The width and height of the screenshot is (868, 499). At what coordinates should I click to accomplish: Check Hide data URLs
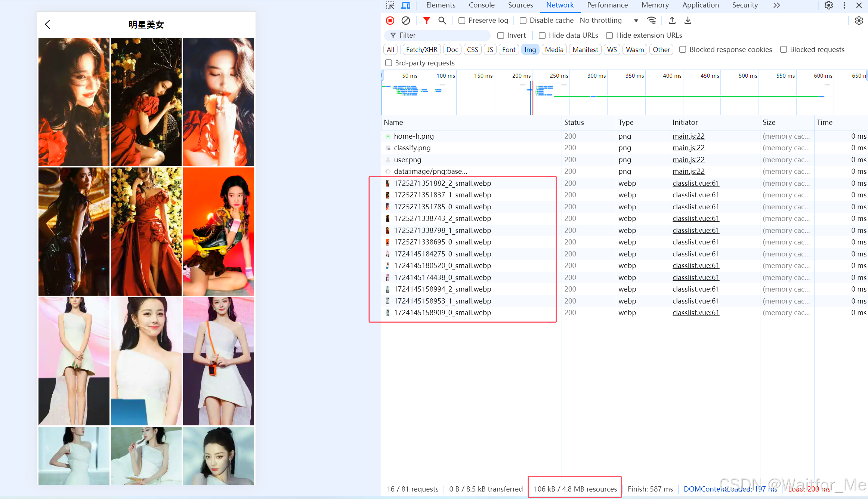pos(542,36)
